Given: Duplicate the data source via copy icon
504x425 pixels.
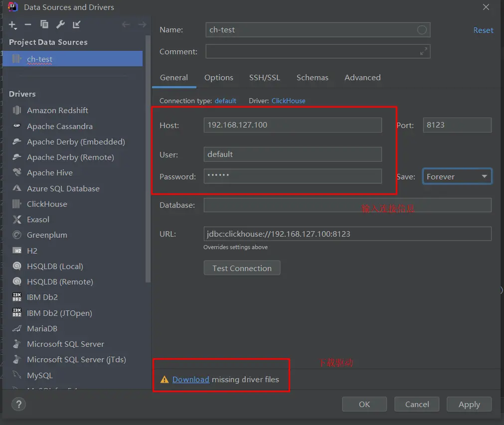Looking at the screenshot, I should coord(44,24).
